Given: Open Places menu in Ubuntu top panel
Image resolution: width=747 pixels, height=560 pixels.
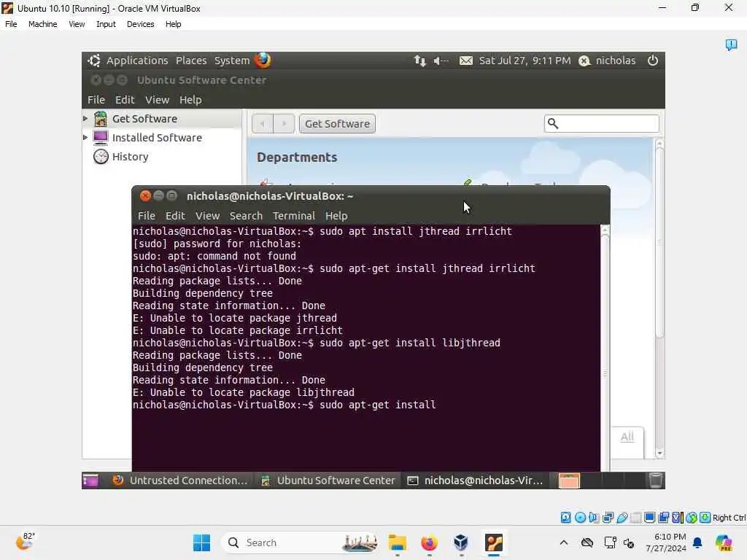Looking at the screenshot, I should 191,61.
